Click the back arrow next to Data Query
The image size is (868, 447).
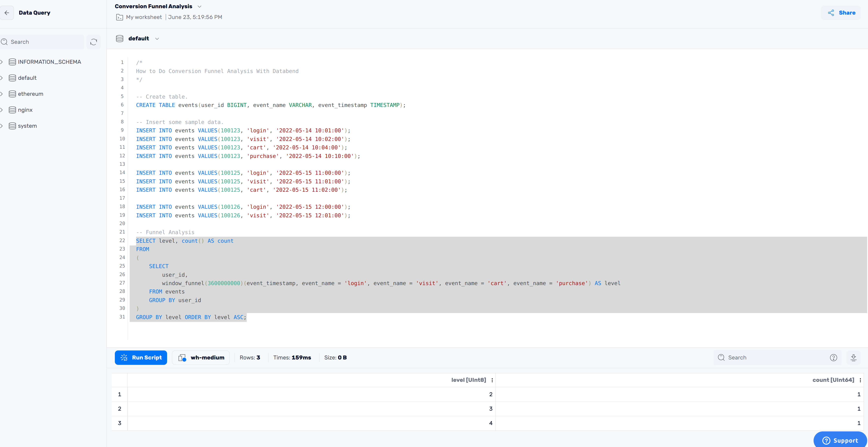(x=7, y=13)
